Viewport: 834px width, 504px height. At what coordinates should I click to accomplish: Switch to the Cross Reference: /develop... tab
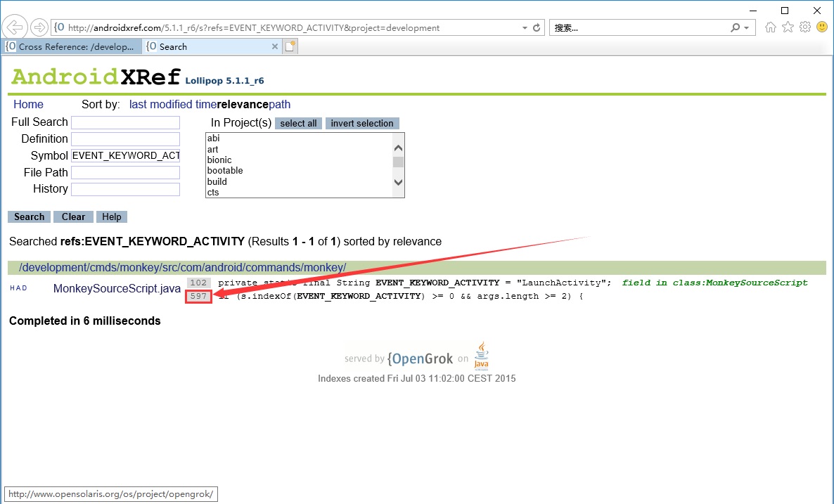click(72, 47)
